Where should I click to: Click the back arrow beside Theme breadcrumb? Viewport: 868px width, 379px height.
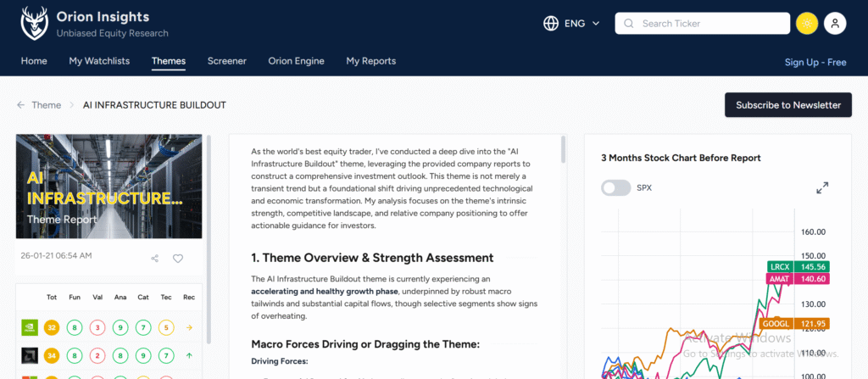click(x=20, y=105)
